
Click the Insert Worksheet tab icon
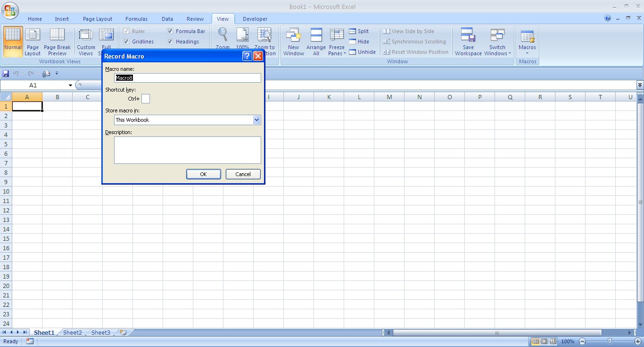pyautogui.click(x=123, y=332)
